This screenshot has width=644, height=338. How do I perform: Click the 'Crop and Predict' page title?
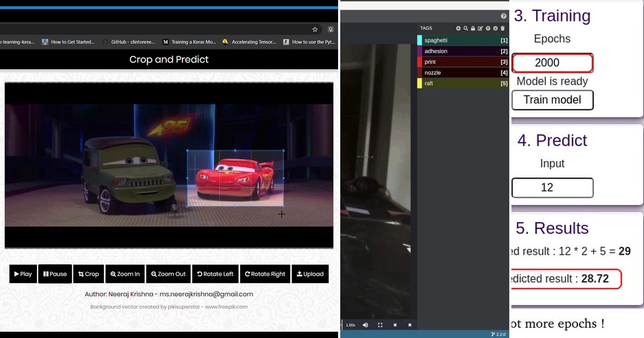169,60
